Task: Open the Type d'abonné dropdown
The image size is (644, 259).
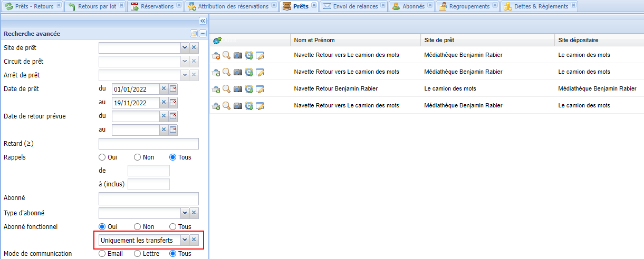Action: (x=185, y=213)
